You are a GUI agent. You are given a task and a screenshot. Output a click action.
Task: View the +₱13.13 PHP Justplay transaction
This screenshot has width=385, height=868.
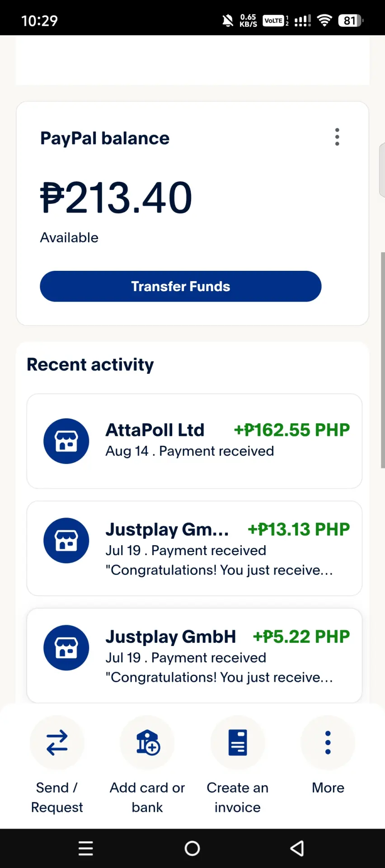pyautogui.click(x=194, y=548)
